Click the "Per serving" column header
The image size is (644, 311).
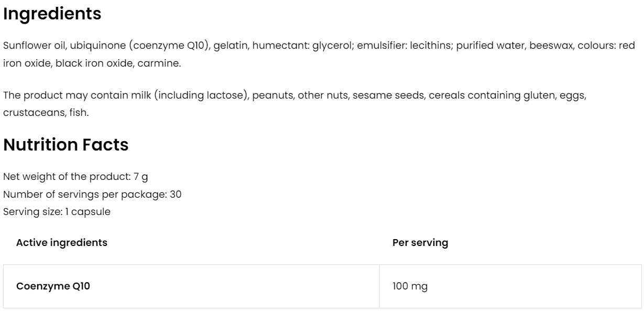click(420, 243)
